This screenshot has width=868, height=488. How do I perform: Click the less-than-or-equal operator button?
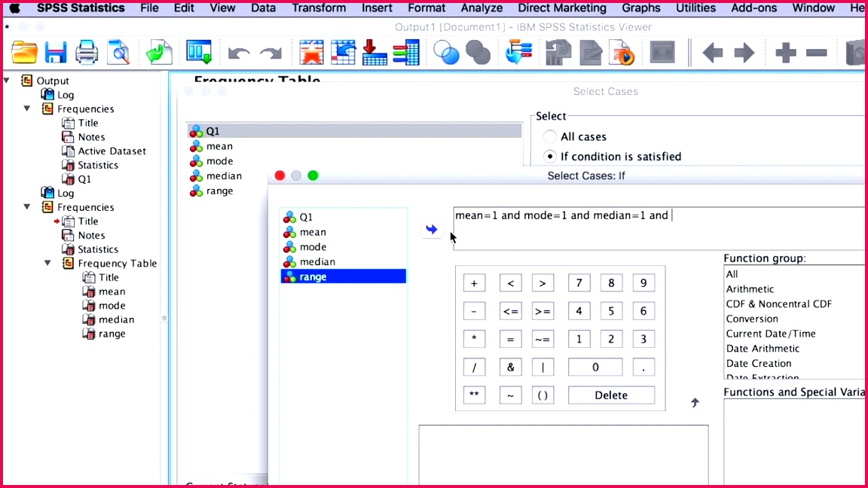510,311
